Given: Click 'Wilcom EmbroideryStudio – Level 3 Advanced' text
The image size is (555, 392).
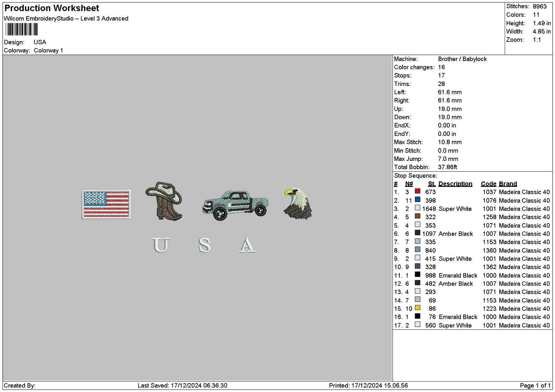Looking at the screenshot, I should point(66,18).
